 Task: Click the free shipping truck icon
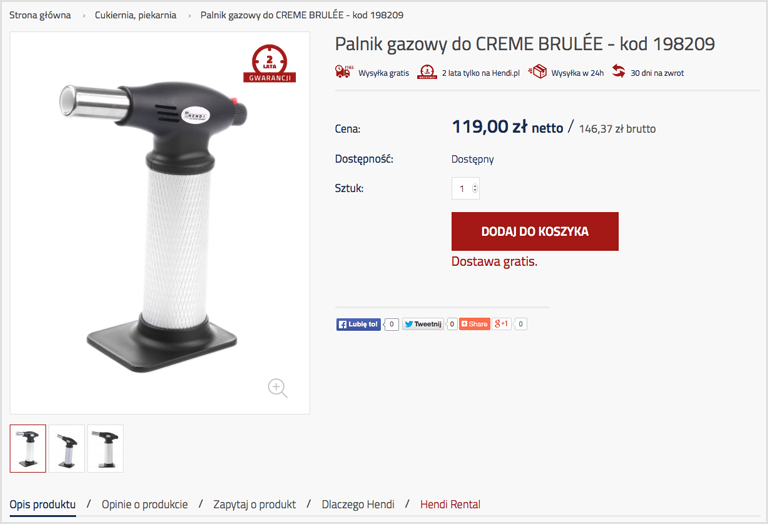click(344, 72)
